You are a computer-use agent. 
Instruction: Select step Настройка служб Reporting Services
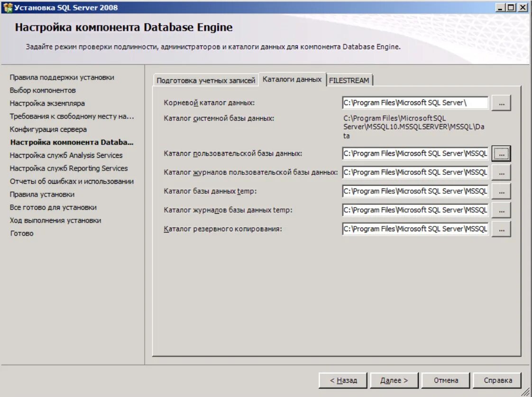coord(69,168)
